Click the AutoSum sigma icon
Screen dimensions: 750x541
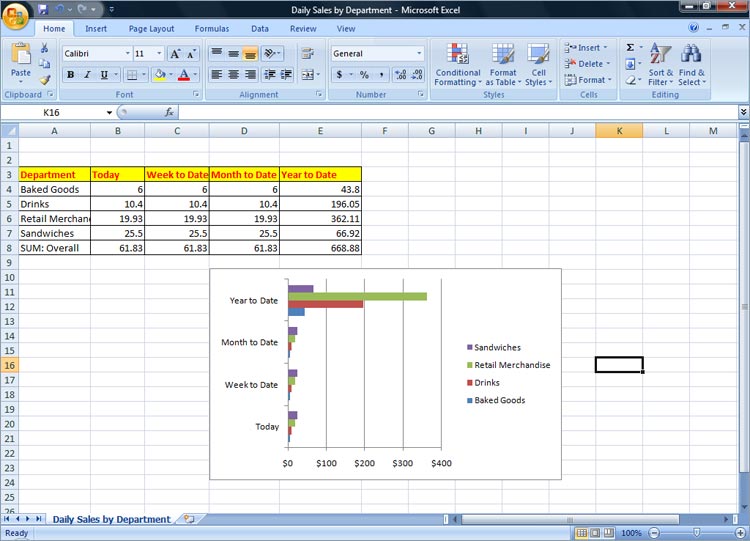[630, 47]
